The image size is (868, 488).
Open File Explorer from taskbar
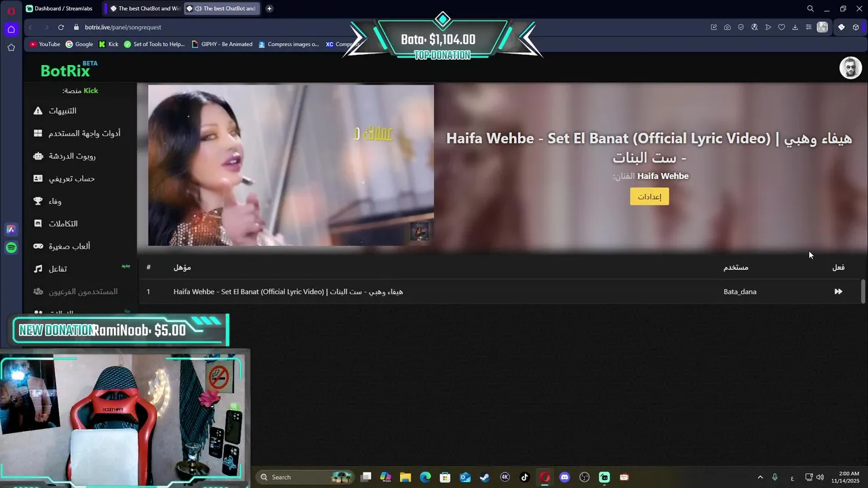[406, 477]
